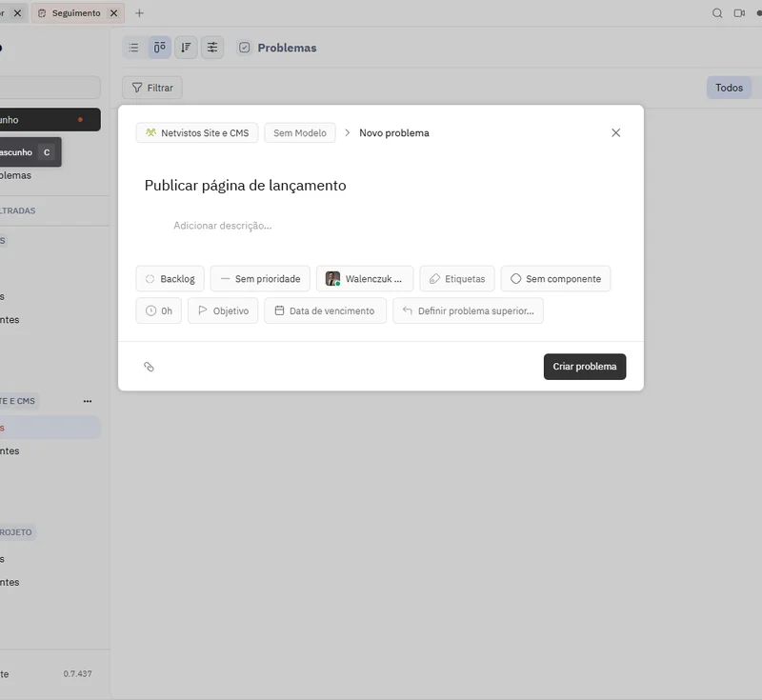
Task: Open the Sem prioridade priority dropdown
Action: pyautogui.click(x=260, y=279)
